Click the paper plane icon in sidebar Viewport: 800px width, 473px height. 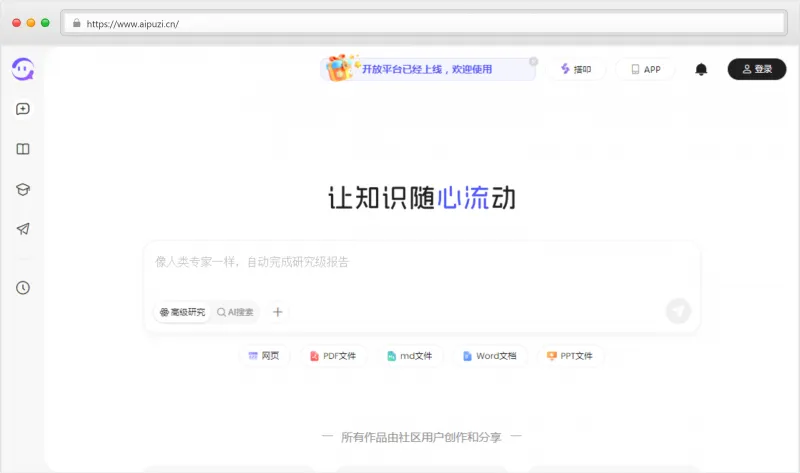coord(23,229)
